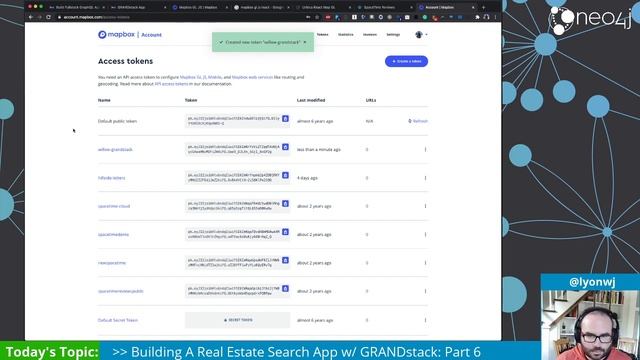Image resolution: width=640 pixels, height=360 pixels.
Task: Switch to the mapbox-gl-js-react browser tab
Action: [261, 7]
